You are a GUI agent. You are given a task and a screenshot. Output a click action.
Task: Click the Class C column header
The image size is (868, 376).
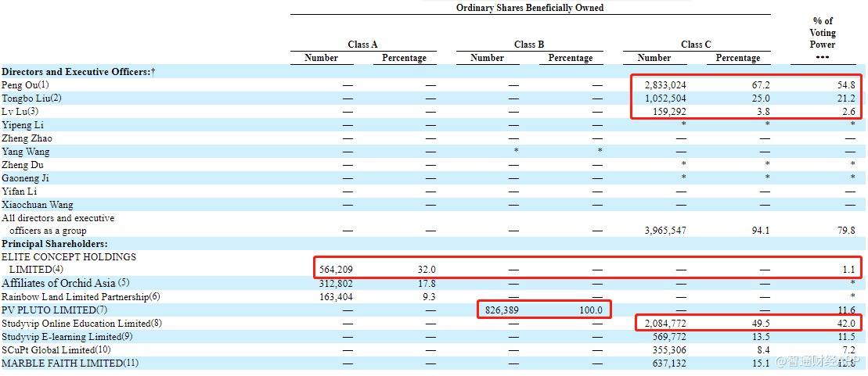696,45
